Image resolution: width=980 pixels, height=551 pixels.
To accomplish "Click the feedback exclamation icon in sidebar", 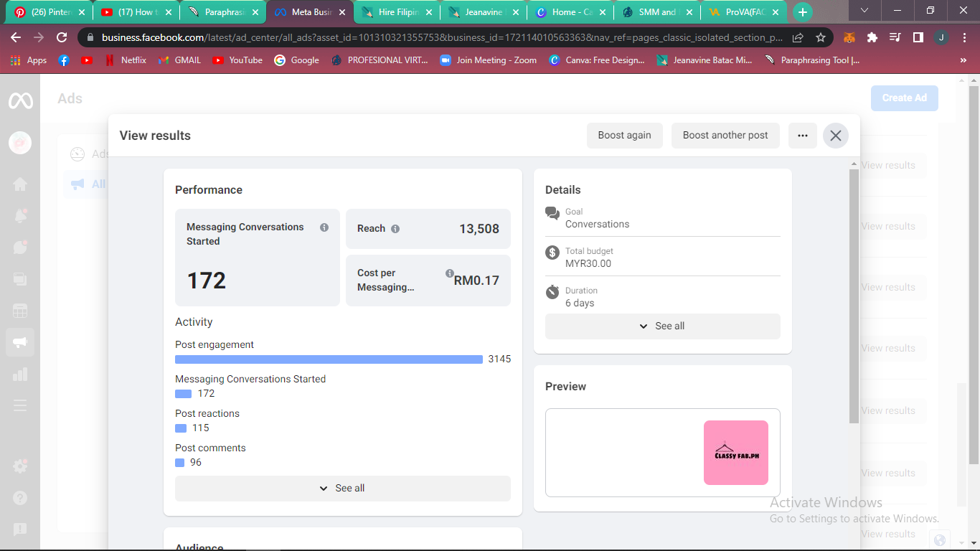I will [x=20, y=529].
